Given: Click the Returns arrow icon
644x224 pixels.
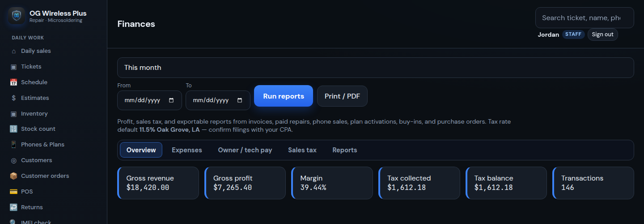Looking at the screenshot, I should (x=13, y=207).
